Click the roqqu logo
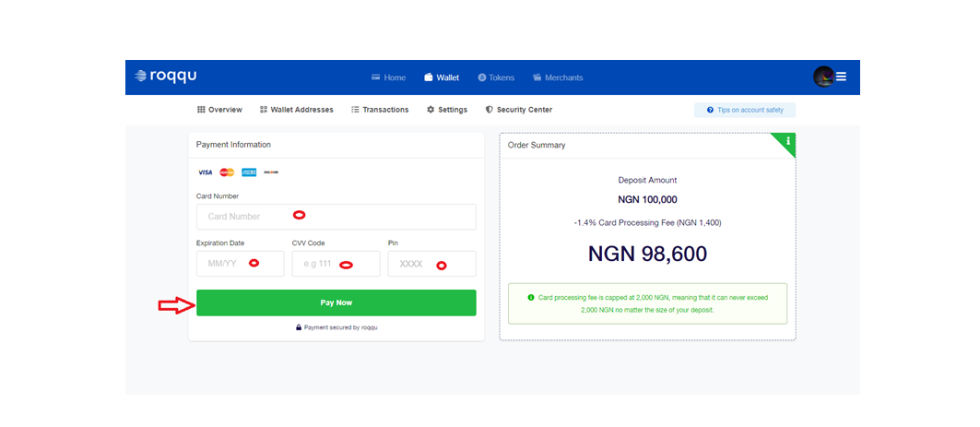Screen dimensions: 980x427 pyautogui.click(x=166, y=77)
